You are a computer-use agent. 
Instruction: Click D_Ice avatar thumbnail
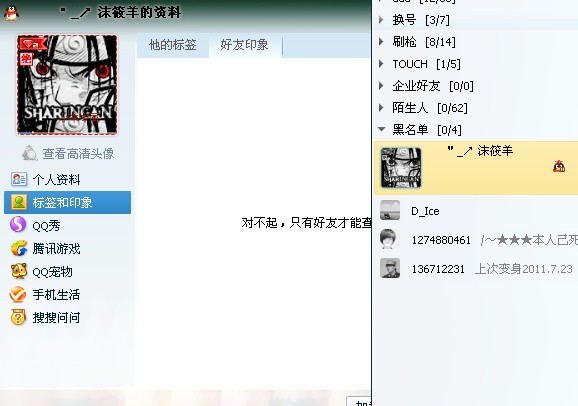pyautogui.click(x=390, y=210)
